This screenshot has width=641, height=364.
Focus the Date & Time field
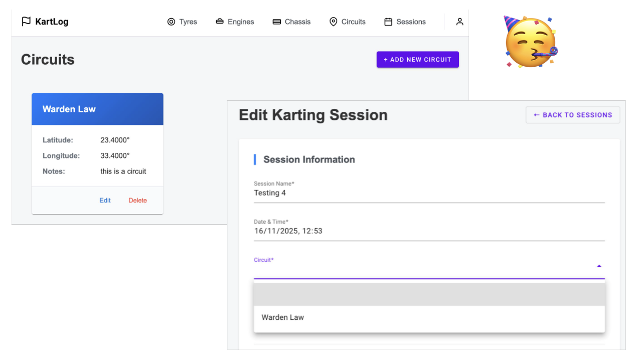(x=429, y=231)
